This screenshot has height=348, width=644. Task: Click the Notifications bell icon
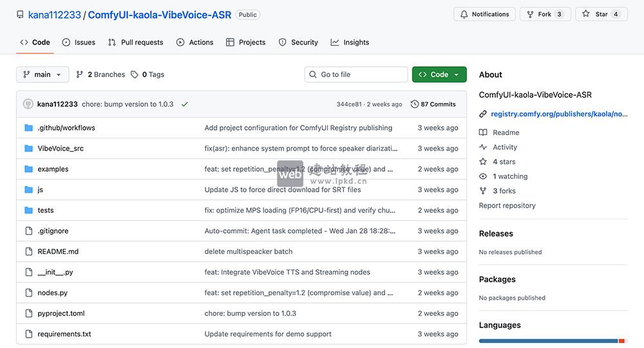coord(464,14)
